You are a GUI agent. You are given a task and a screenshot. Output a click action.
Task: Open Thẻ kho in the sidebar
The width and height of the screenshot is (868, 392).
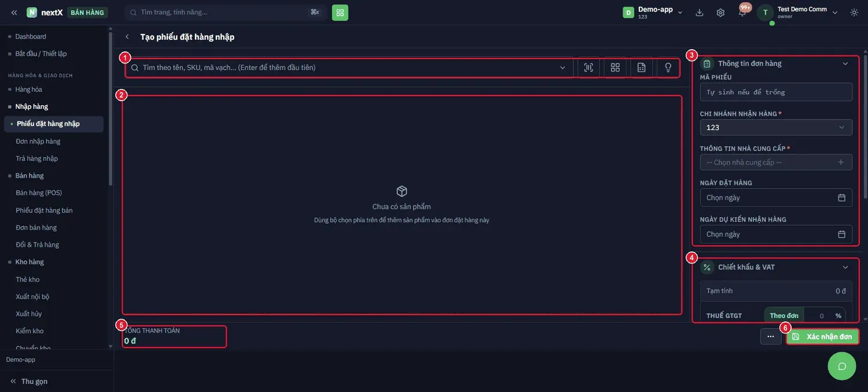tap(28, 279)
